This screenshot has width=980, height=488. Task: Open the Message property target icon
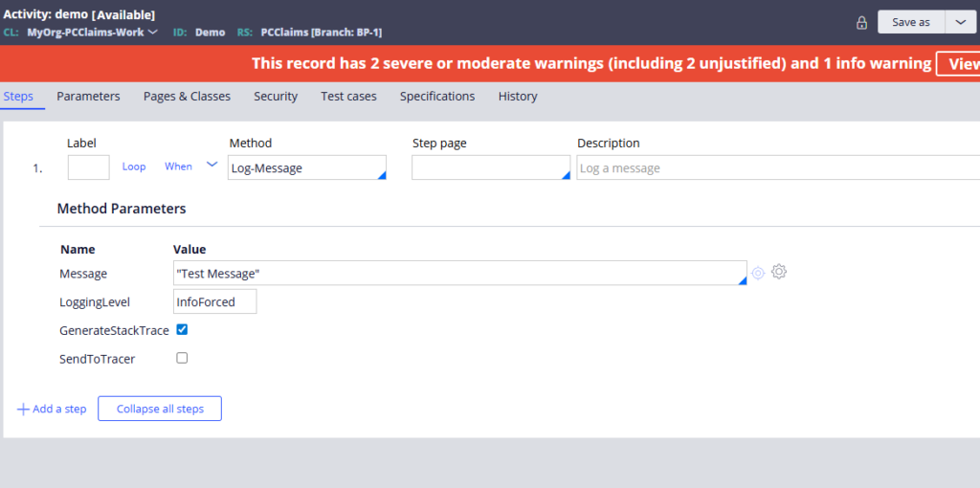(x=758, y=273)
